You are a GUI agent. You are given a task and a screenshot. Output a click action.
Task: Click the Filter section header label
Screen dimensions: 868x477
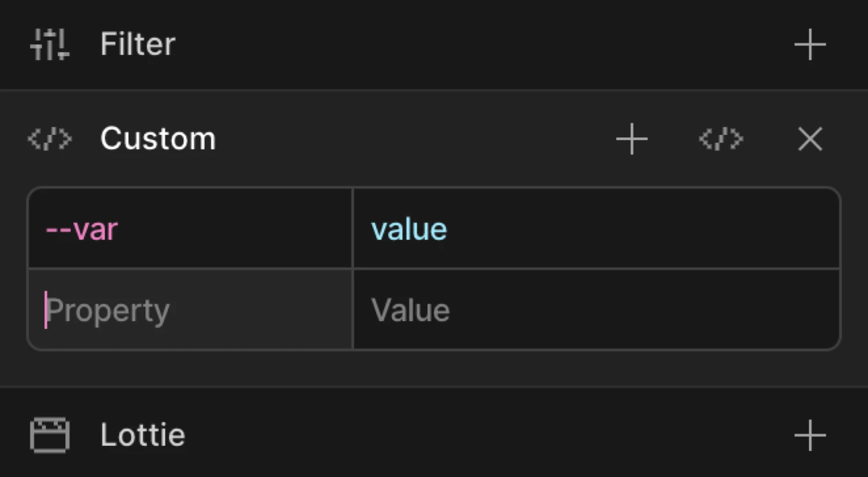pos(137,44)
